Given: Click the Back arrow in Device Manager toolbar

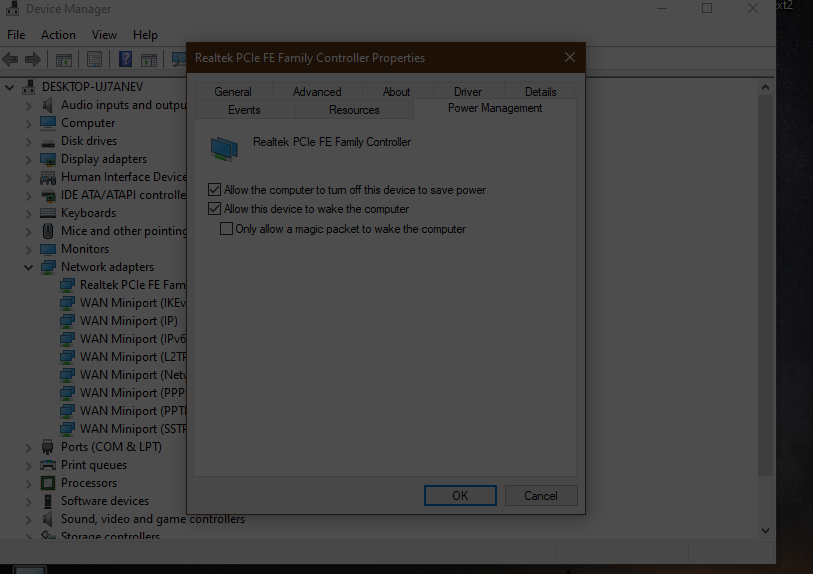Looking at the screenshot, I should [10, 60].
